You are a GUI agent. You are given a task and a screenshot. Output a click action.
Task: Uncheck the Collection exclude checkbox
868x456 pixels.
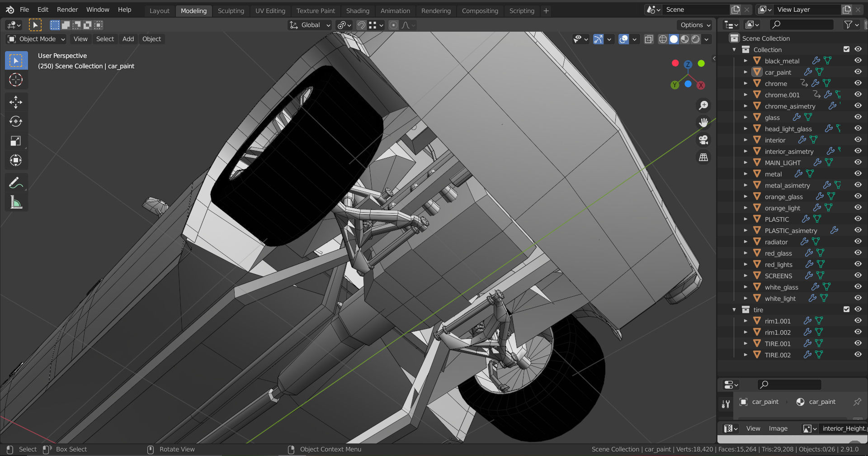point(846,49)
